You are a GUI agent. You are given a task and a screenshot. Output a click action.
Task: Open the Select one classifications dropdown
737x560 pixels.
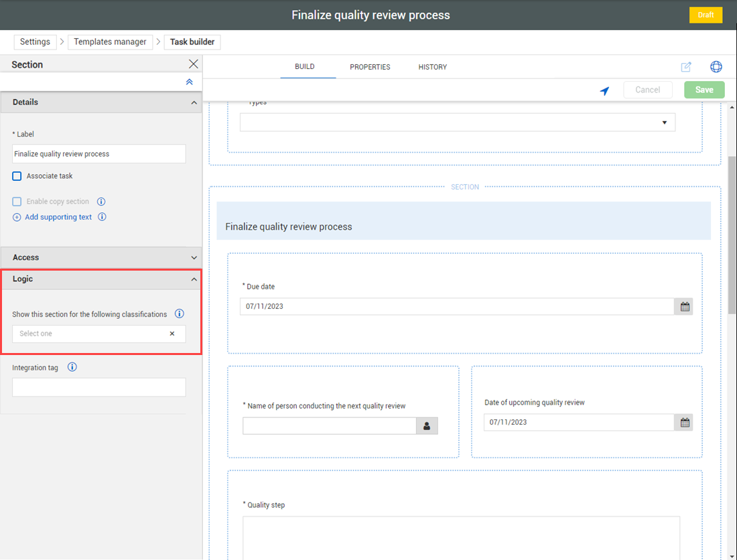(x=98, y=334)
